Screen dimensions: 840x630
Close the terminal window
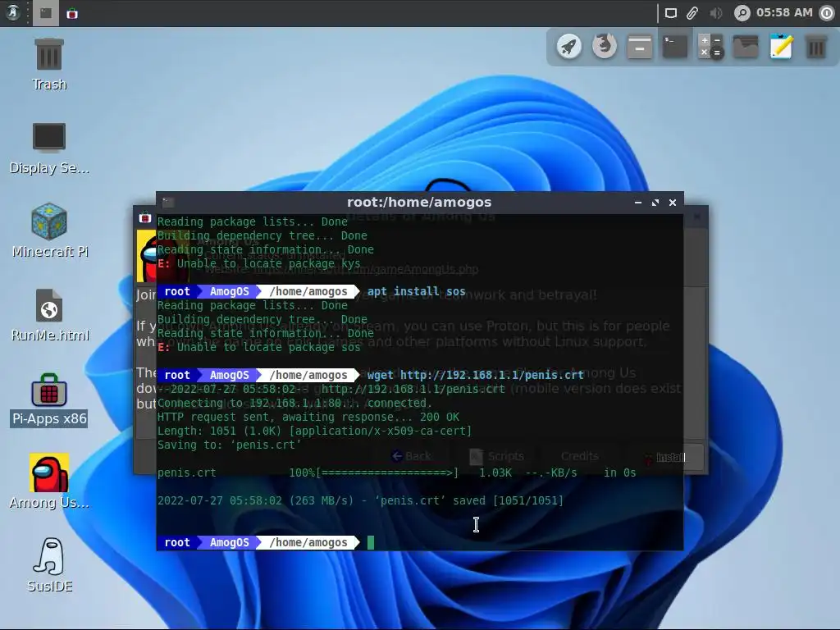[673, 203]
